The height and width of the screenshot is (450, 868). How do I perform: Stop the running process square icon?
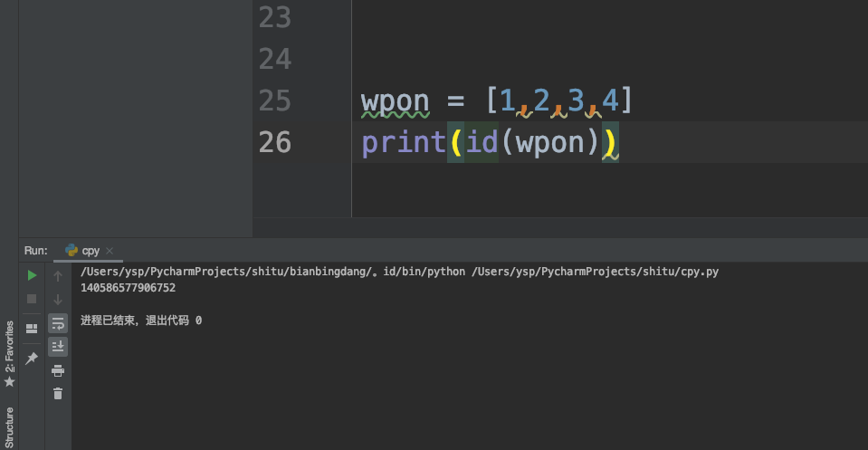point(32,299)
